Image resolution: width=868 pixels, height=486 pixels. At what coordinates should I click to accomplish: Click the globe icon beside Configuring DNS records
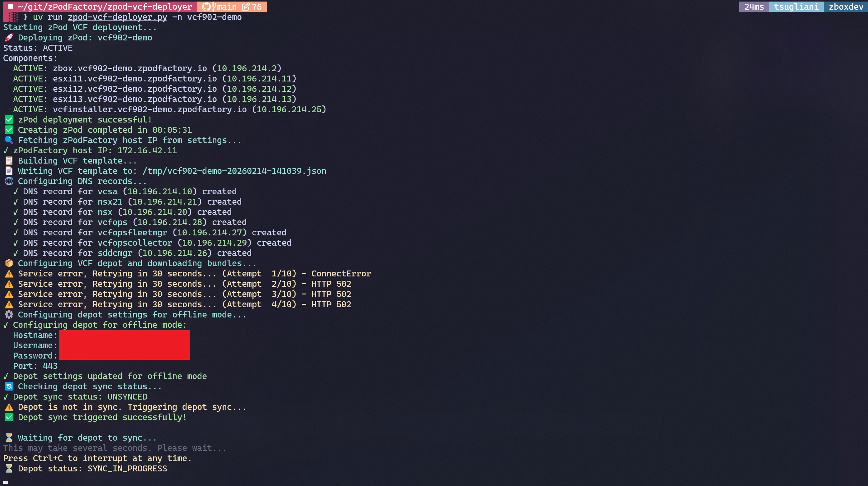pos(9,181)
